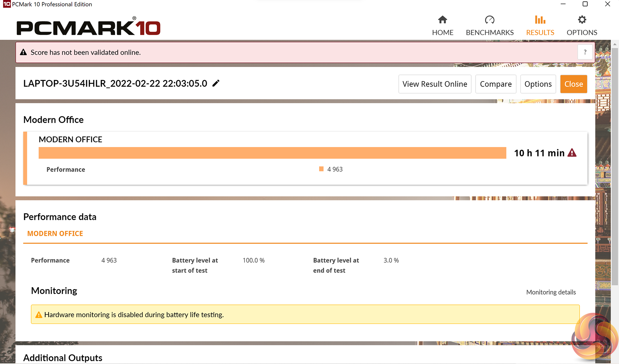Click the Benchmarks gauge icon
619x364 pixels.
pos(489,20)
